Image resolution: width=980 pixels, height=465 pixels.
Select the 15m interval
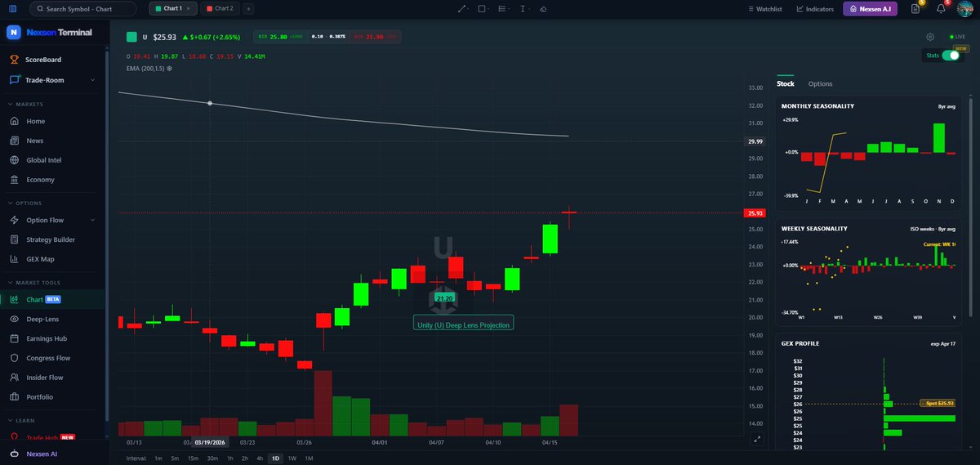point(193,458)
